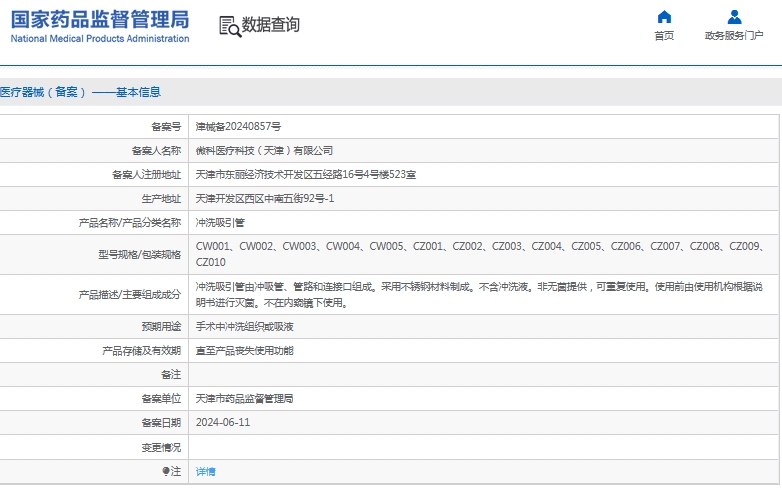This screenshot has height=494, width=782.
Task: Click the 数据查询 heading text
Action: tap(270, 24)
